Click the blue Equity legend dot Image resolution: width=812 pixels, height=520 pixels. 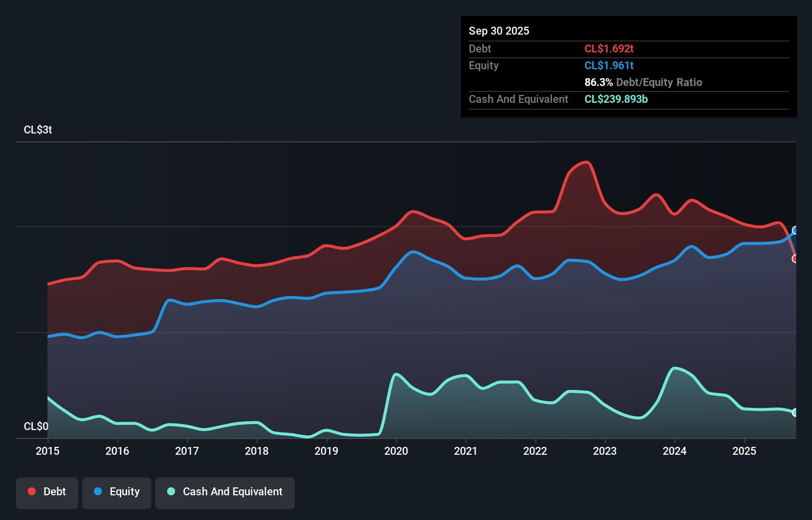[x=98, y=491]
